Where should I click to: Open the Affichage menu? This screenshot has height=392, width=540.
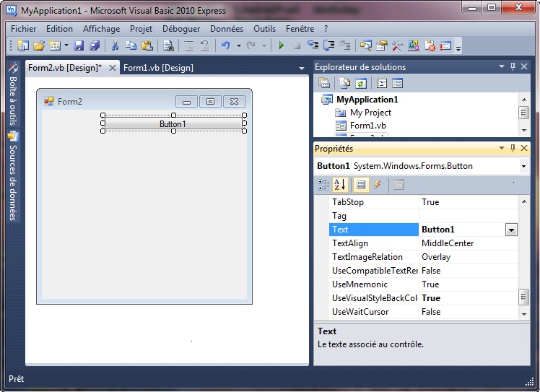101,29
